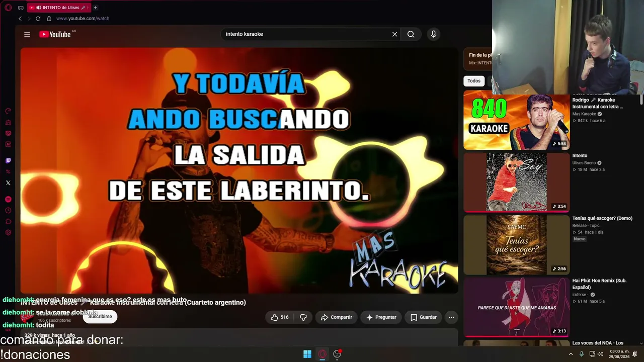
Task: Select the Todos filter chip
Action: point(474,81)
